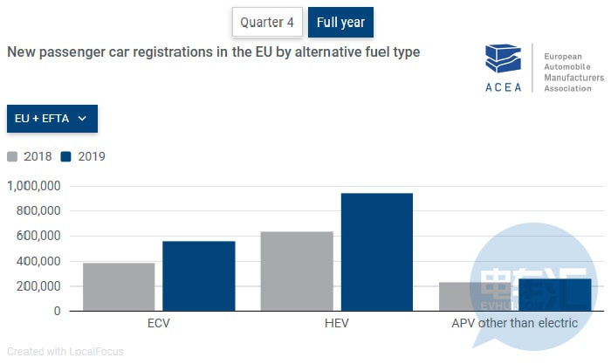This screenshot has height=364, width=611.
Task: Open the EU + EFTA region dropdown
Action: pyautogui.click(x=52, y=119)
